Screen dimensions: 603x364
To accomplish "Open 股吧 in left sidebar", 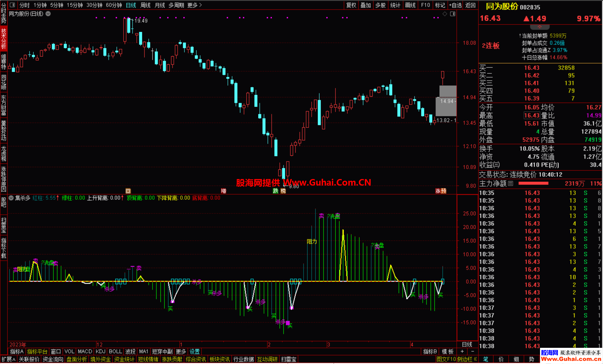I will (3, 202).
